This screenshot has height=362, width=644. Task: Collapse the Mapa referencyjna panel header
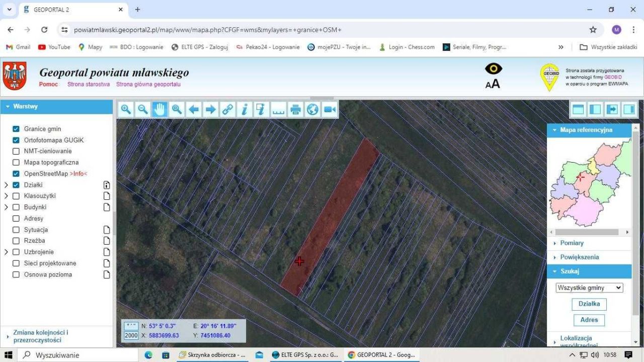coord(589,130)
